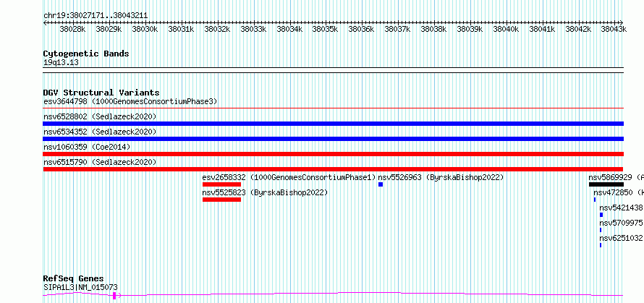This screenshot has height=303, width=644.
Task: Click the red nsv5525823 variant bar
Action: 221,200
